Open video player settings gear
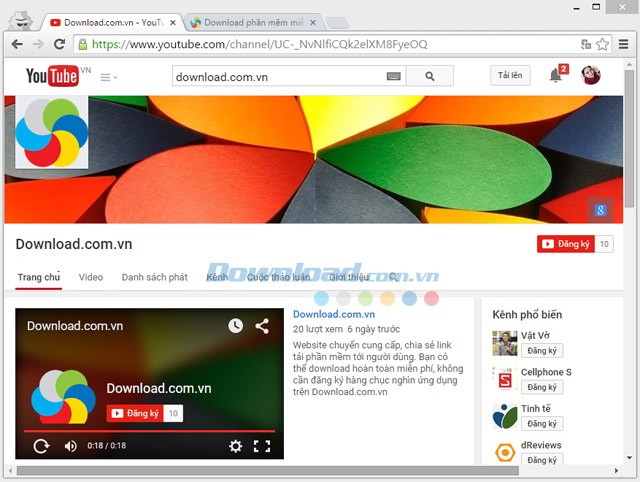The image size is (640, 482). [236, 446]
